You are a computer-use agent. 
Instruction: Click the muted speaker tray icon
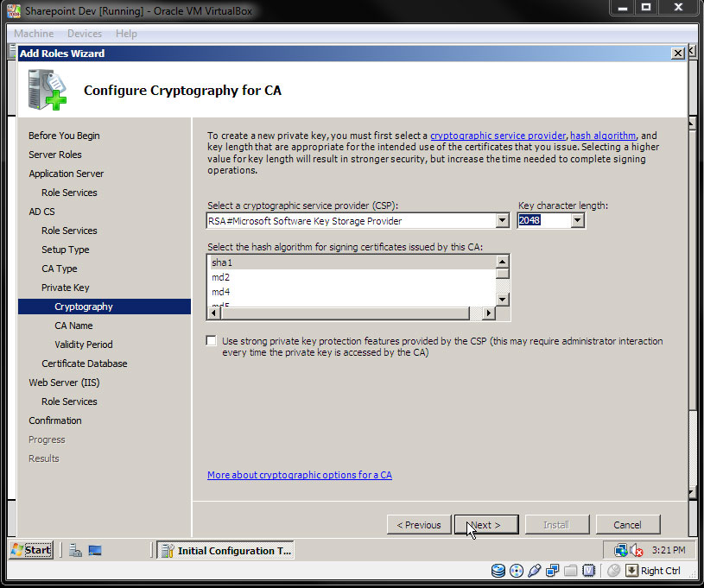click(637, 550)
